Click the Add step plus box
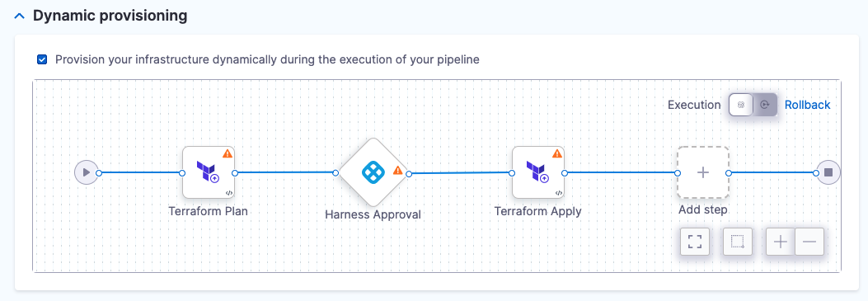Image resolution: width=868 pixels, height=301 pixels. [702, 172]
